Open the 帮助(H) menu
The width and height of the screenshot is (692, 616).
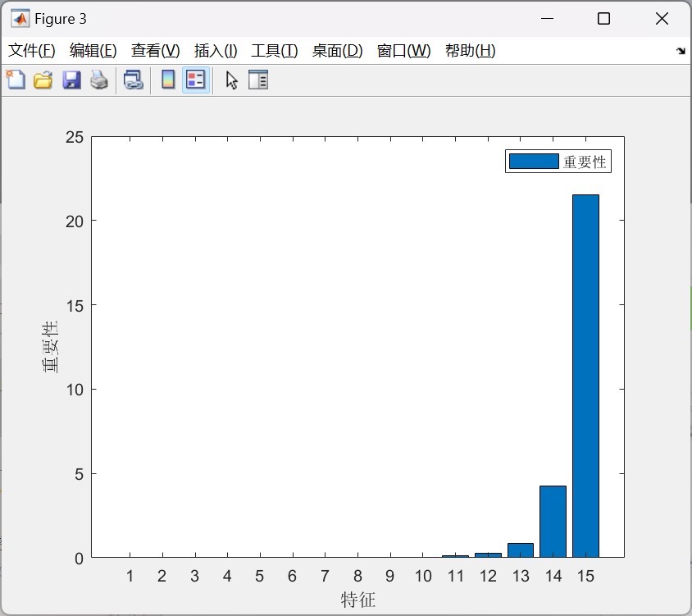point(471,51)
